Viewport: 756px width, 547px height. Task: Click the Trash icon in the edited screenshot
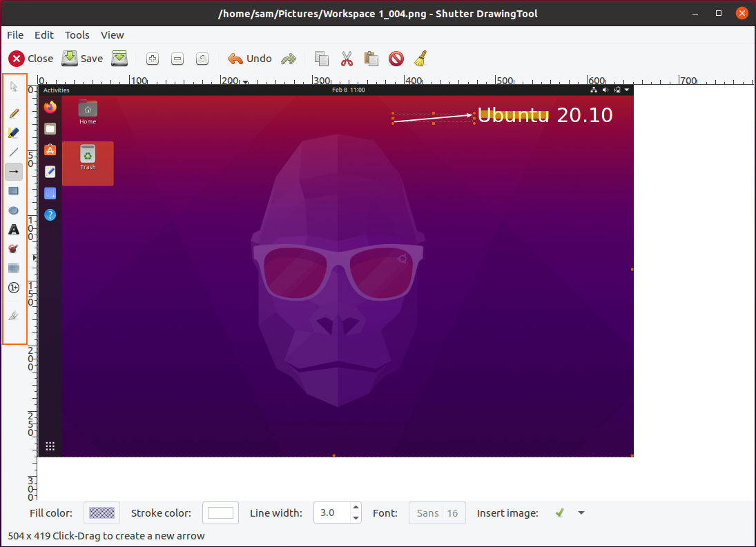coord(88,157)
